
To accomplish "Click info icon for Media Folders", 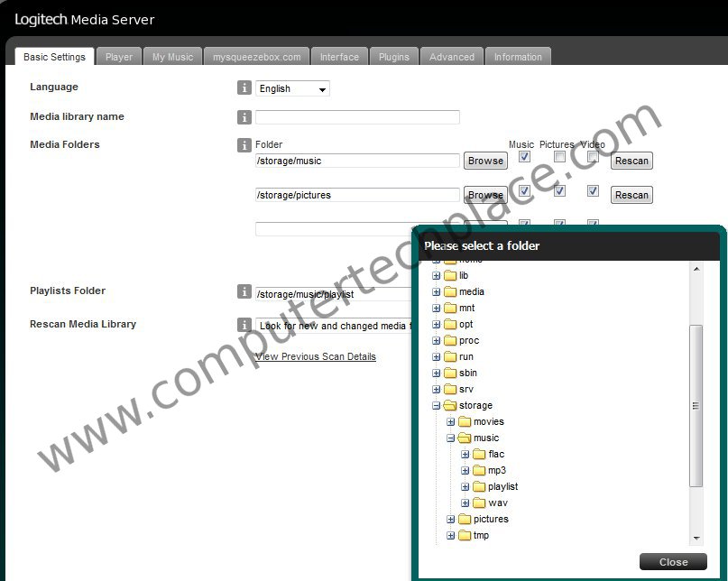I will point(244,145).
